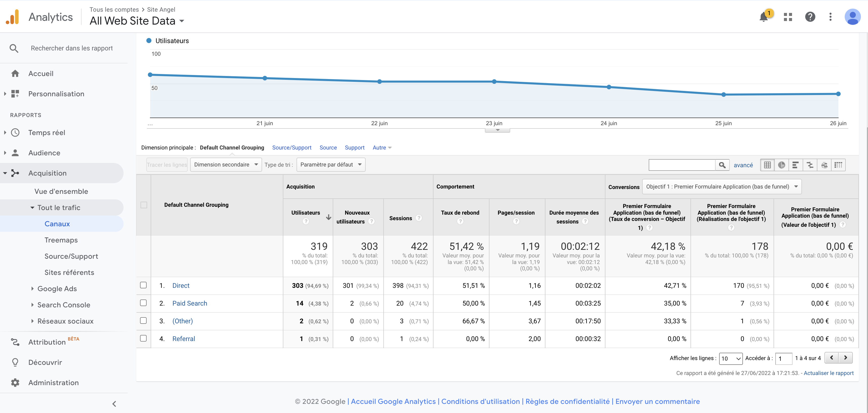868x413 pixels.
Task: Check the checkbox for the Direct row
Action: coord(144,285)
